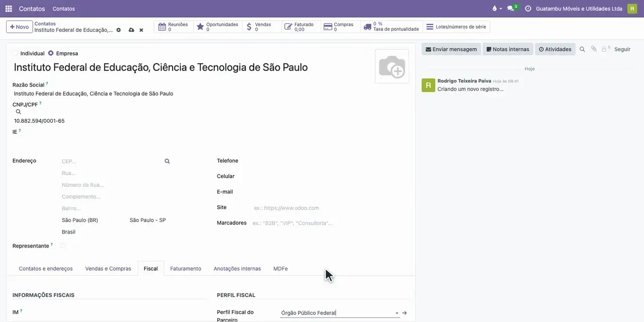Open the conversations chat bubble icon

511,9
